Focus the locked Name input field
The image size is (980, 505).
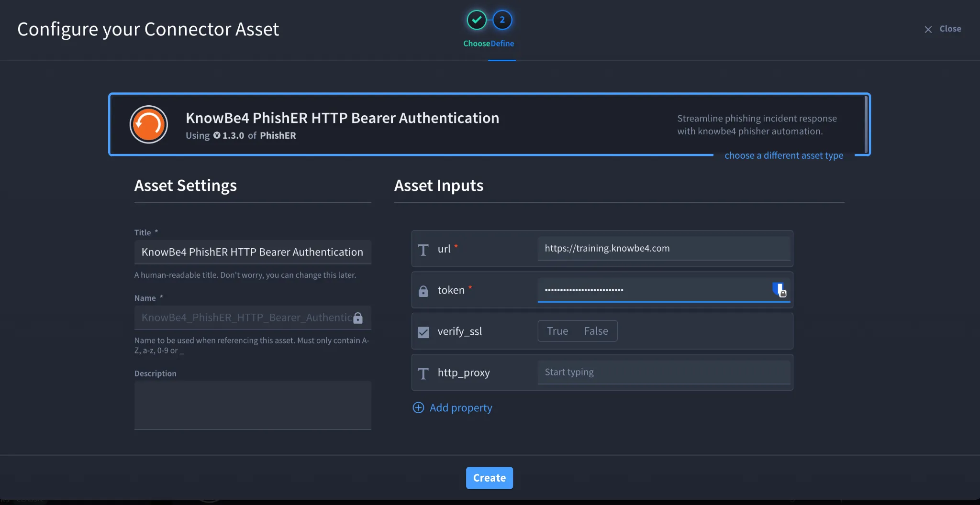pos(253,318)
